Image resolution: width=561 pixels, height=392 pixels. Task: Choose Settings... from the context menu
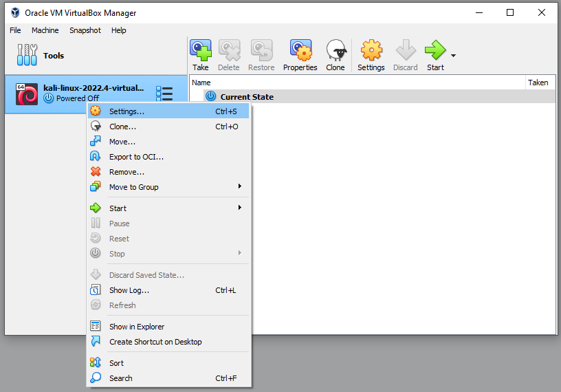[x=127, y=111]
